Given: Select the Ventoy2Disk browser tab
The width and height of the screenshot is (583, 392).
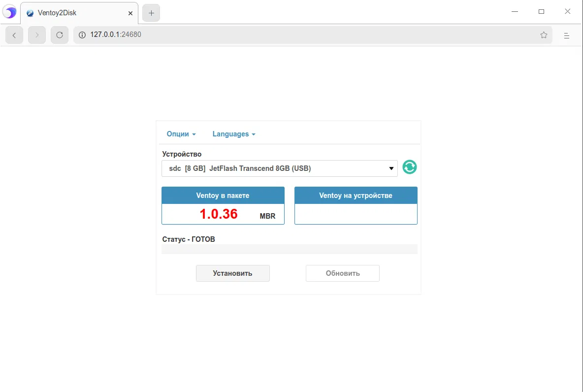Looking at the screenshot, I should coord(79,13).
